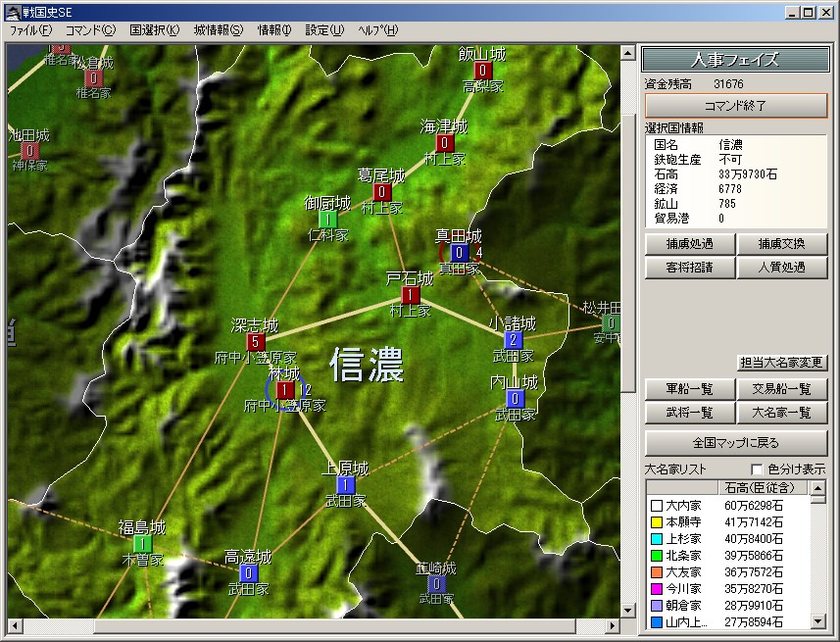Image resolution: width=840 pixels, height=642 pixels.
Task: Click the 信濃 province label on map
Action: pyautogui.click(x=367, y=365)
